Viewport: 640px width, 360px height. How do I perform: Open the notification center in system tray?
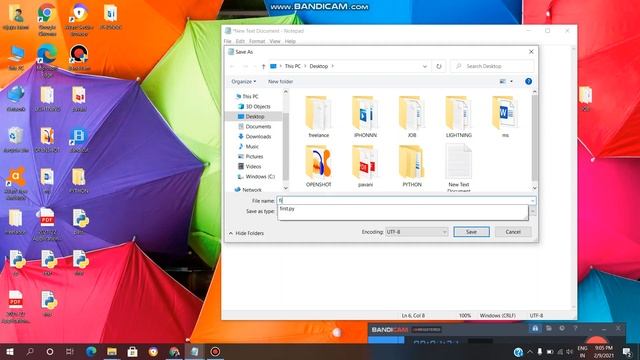[627, 351]
